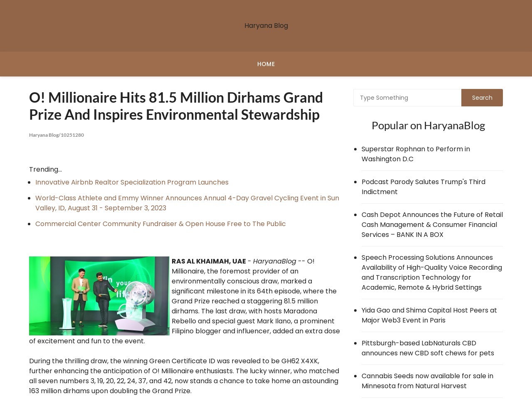532x399 pixels.
Task: Click the O! Millionaire article headline
Action: 176,106
